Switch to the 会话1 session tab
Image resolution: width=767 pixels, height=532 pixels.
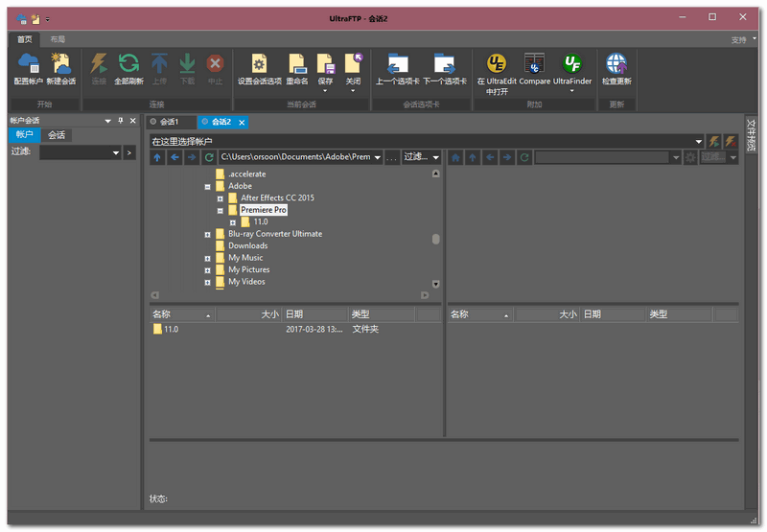(170, 122)
